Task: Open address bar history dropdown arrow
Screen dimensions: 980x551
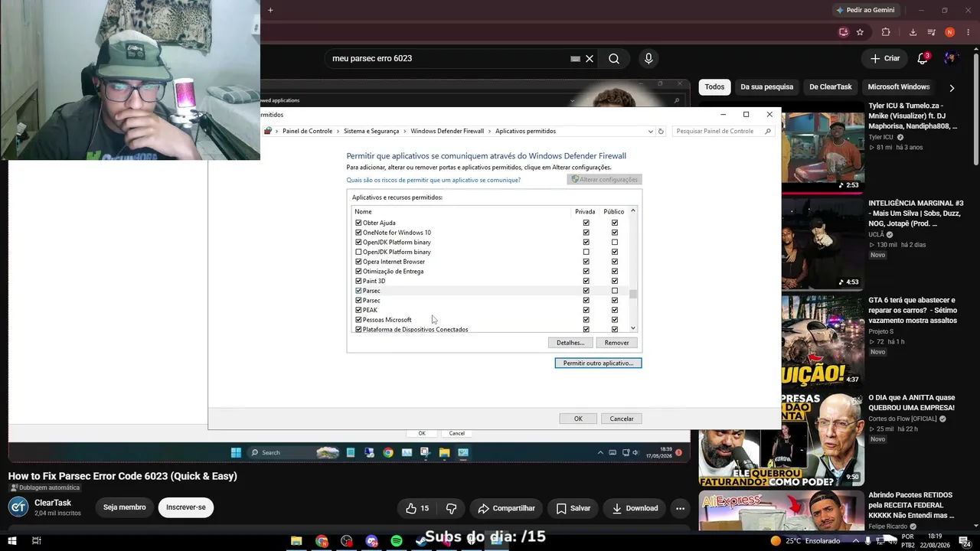Action: [x=651, y=132]
